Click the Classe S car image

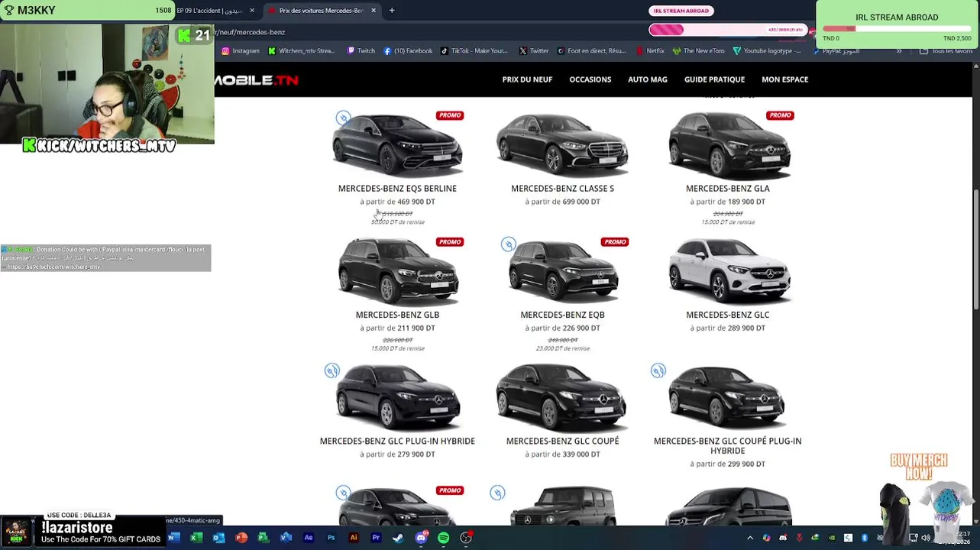(x=562, y=145)
